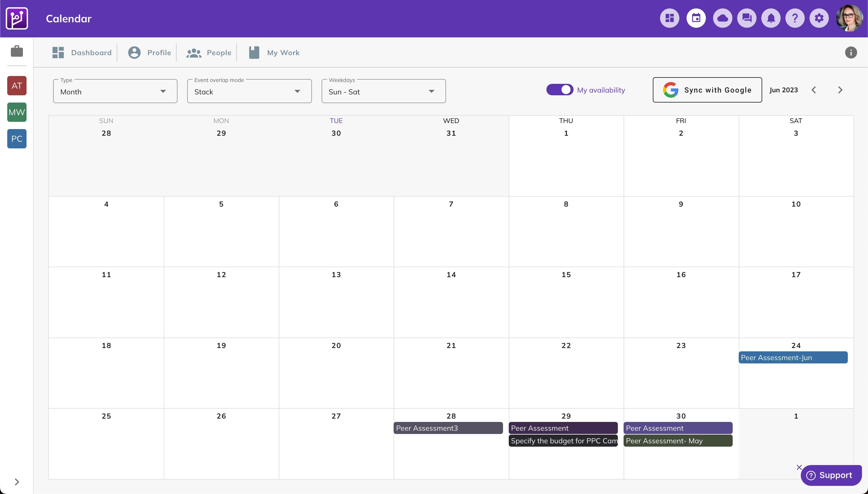Click the help question mark icon
Image resolution: width=868 pixels, height=494 pixels.
coord(795,18)
